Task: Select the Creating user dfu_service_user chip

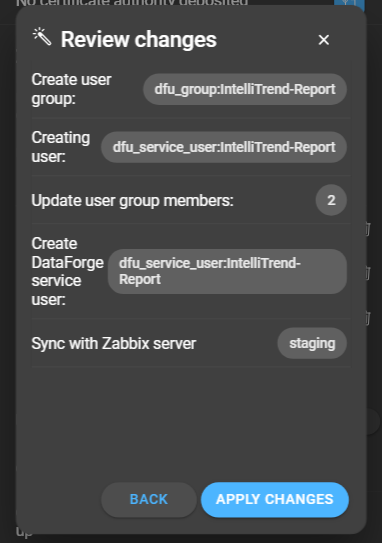Action: pyautogui.click(x=224, y=147)
